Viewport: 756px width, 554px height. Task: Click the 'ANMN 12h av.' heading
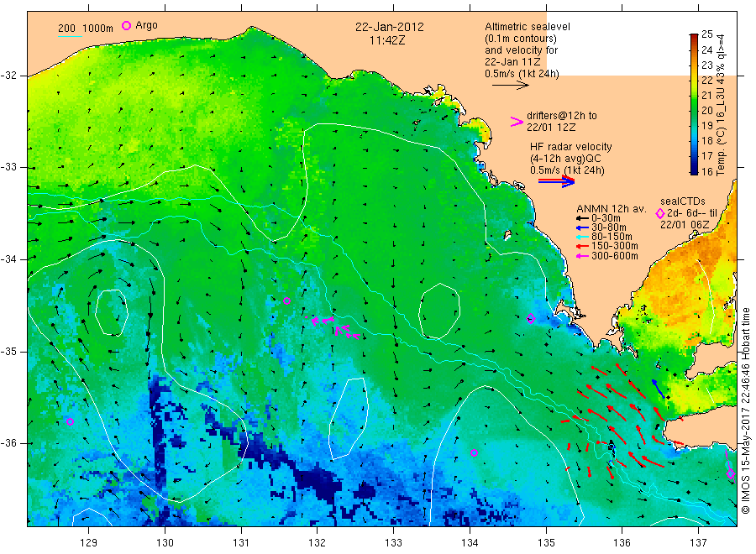point(612,209)
